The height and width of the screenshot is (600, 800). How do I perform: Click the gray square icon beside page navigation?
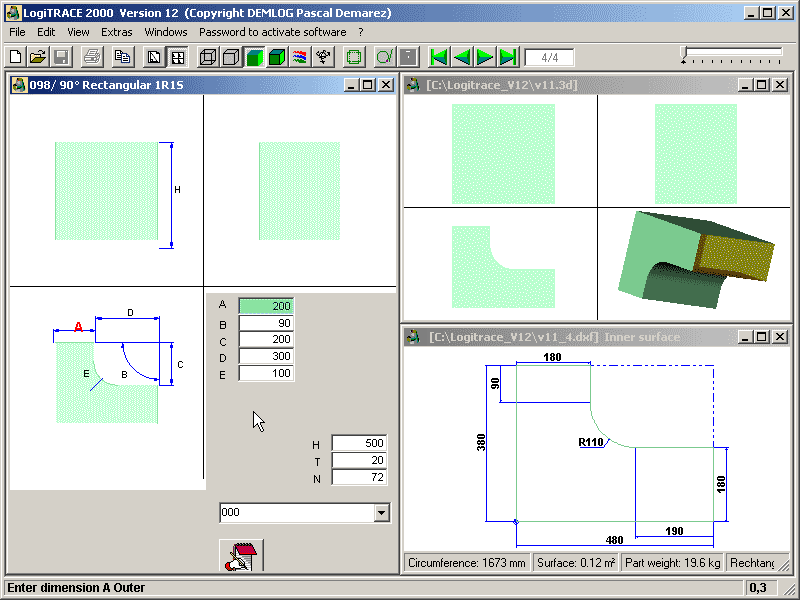click(408, 57)
